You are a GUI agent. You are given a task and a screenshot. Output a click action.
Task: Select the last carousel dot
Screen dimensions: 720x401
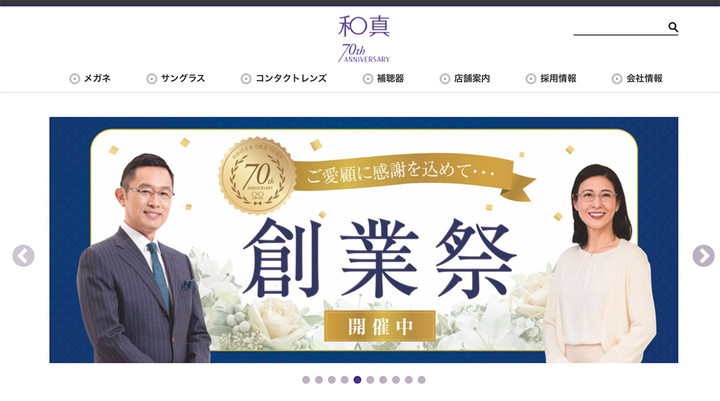(422, 380)
